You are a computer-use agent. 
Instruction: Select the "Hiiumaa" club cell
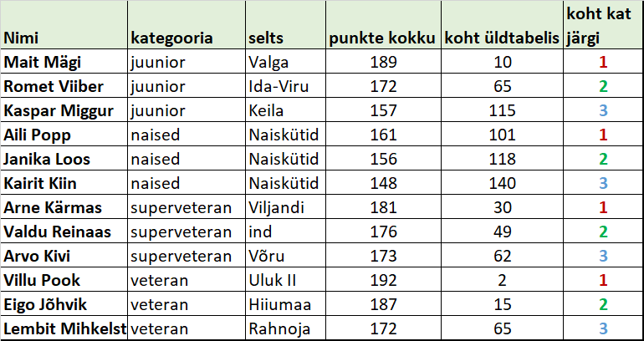point(277,304)
